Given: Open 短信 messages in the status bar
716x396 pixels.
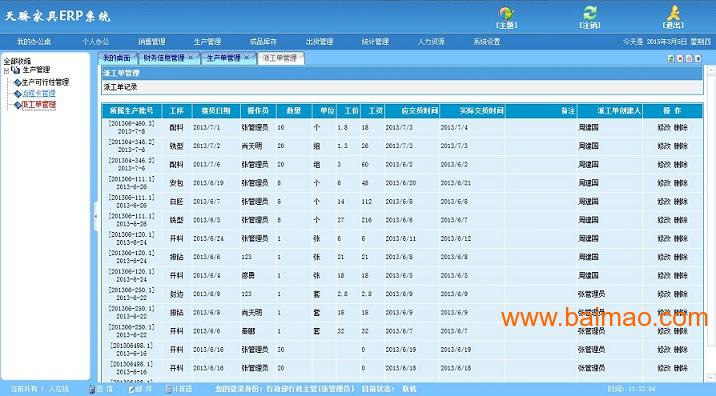Looking at the screenshot, I should tap(100, 389).
